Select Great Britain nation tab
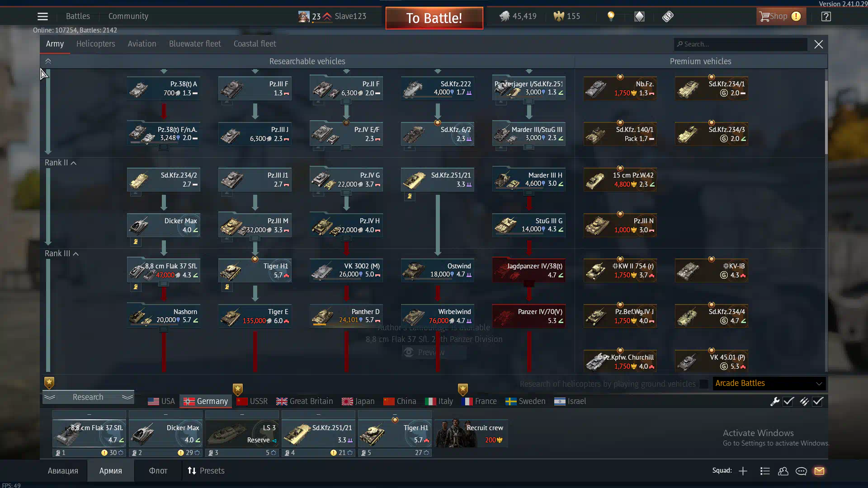Viewport: 868px width, 488px height. click(304, 401)
